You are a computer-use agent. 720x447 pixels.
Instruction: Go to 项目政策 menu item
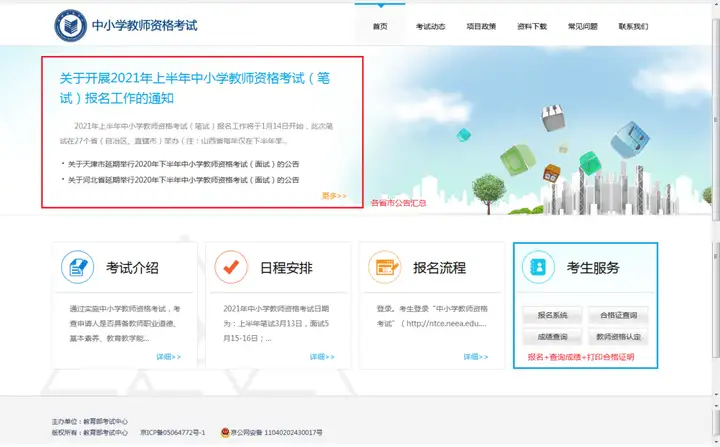click(x=481, y=27)
